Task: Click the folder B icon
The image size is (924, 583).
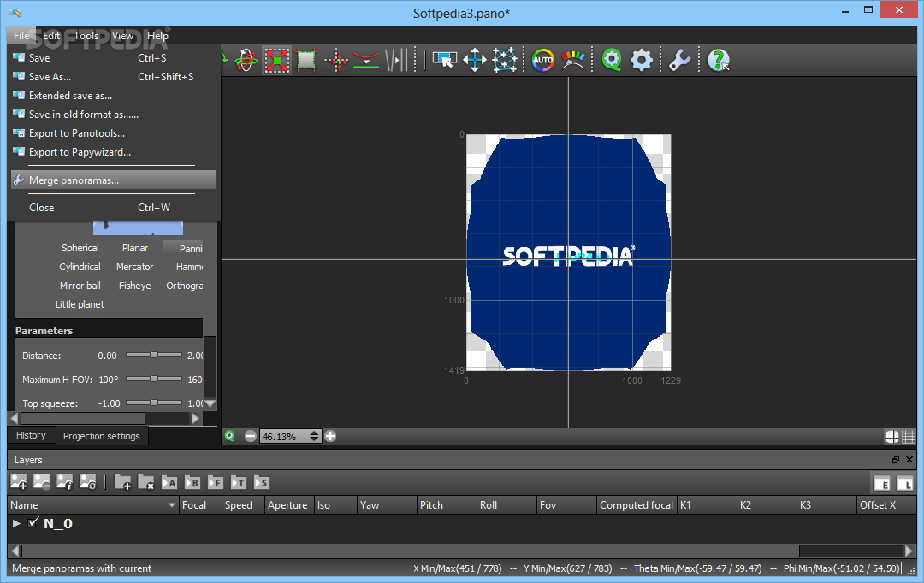Action: click(x=192, y=482)
